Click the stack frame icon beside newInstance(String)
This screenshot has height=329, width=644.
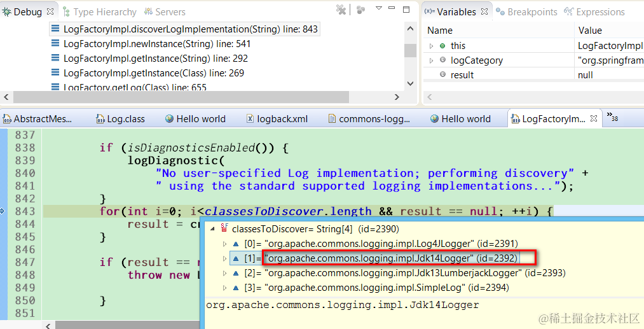55,43
